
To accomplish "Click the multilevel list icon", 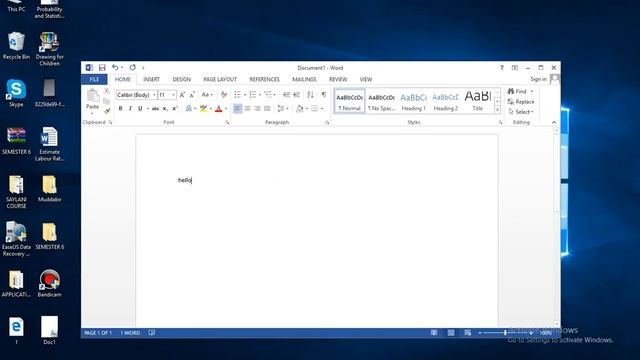I will pos(268,95).
